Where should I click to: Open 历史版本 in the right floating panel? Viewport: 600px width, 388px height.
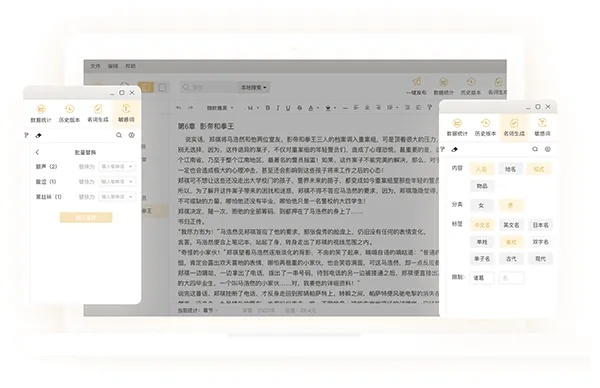(485, 127)
